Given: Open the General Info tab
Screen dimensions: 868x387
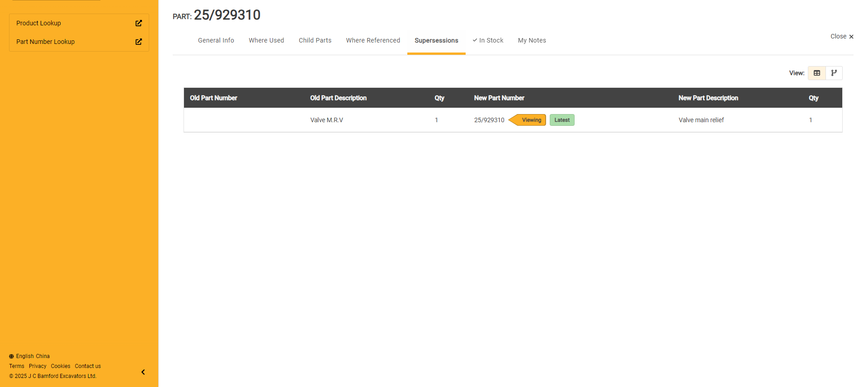Looking at the screenshot, I should pyautogui.click(x=216, y=40).
